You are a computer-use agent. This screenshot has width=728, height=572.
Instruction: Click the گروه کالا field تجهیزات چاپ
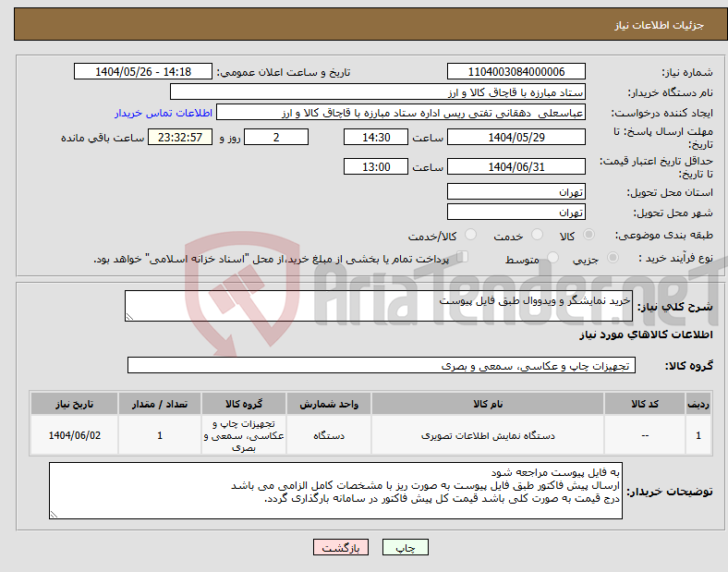click(382, 365)
